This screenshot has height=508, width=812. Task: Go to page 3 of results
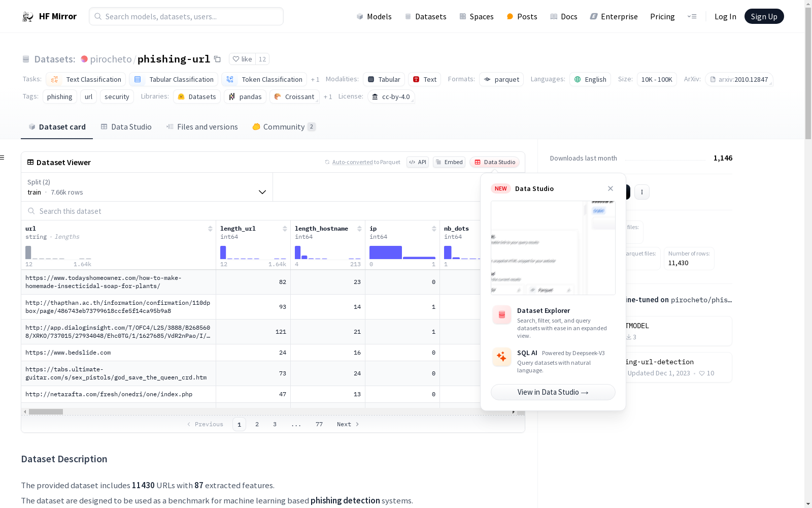coord(275,424)
